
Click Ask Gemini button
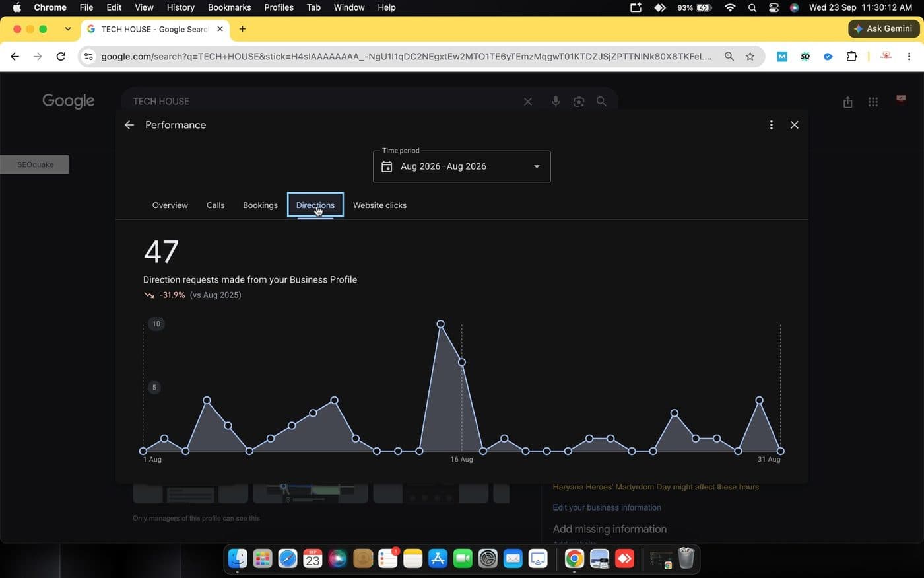(x=884, y=29)
